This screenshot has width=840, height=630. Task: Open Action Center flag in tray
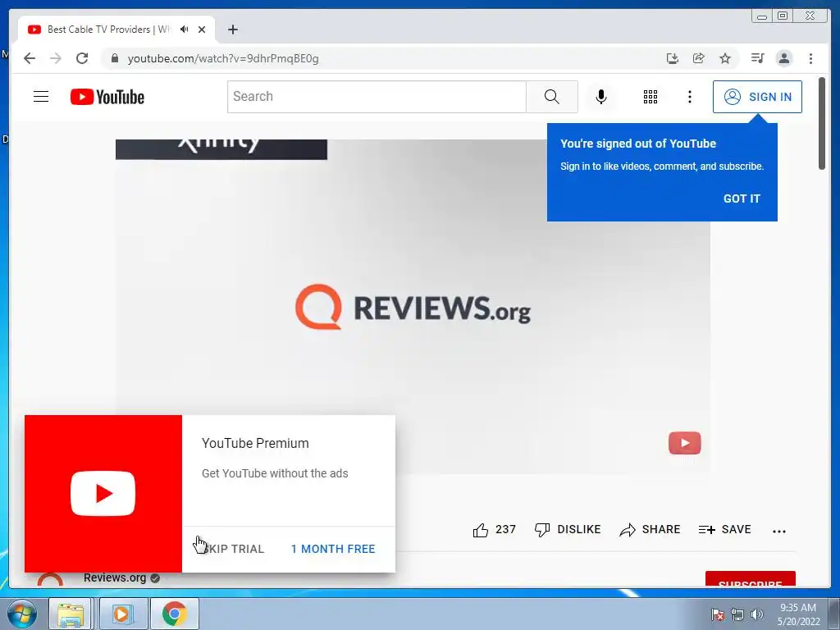717,614
